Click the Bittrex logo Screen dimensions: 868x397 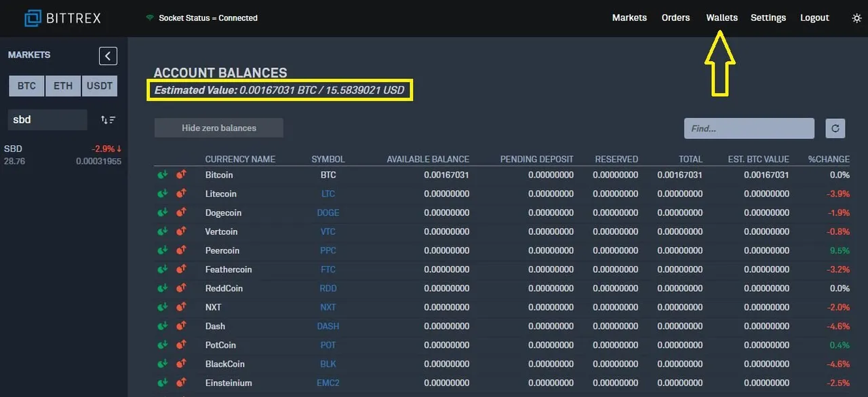pyautogui.click(x=62, y=18)
